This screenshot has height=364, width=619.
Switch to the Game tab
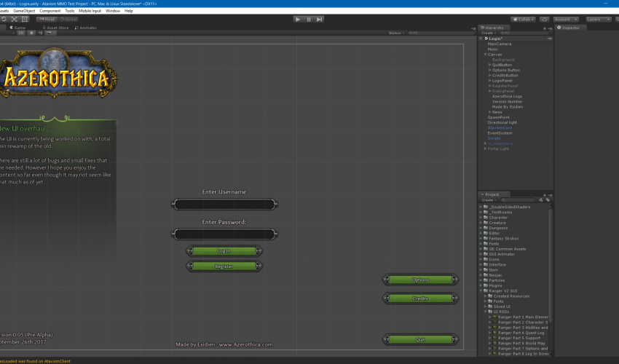pos(17,28)
